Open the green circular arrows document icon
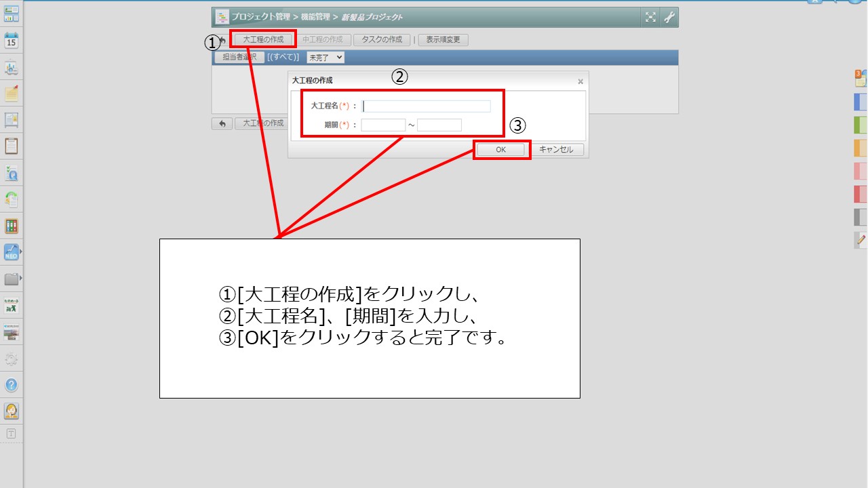The width and height of the screenshot is (868, 488). click(12, 199)
